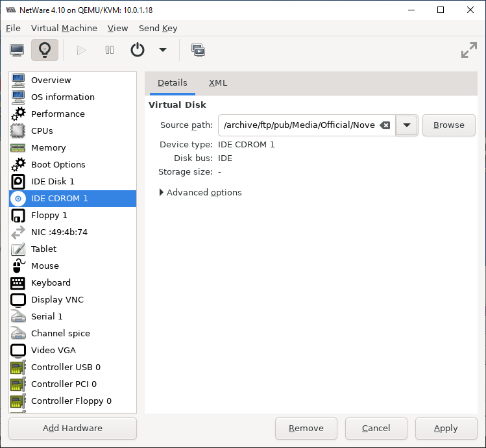The image size is (486, 448).
Task: Select IDE Disk 1 device
Action: pos(73,182)
